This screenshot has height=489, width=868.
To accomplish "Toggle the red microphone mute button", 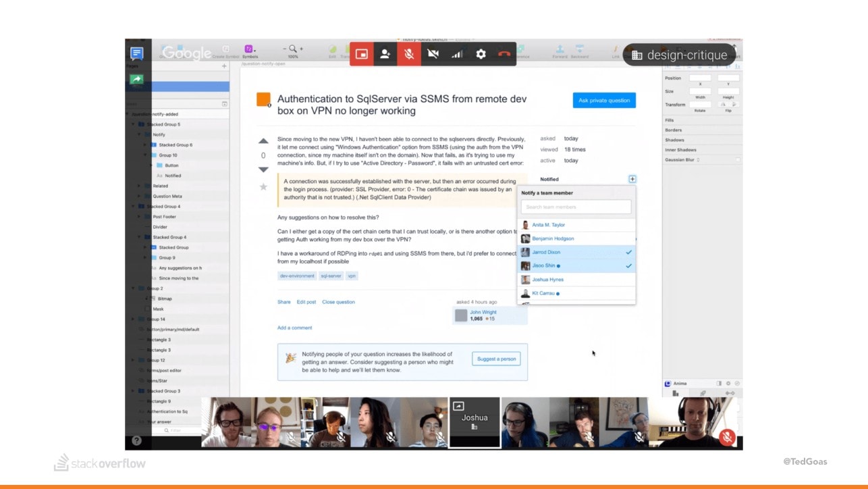I will [x=409, y=54].
